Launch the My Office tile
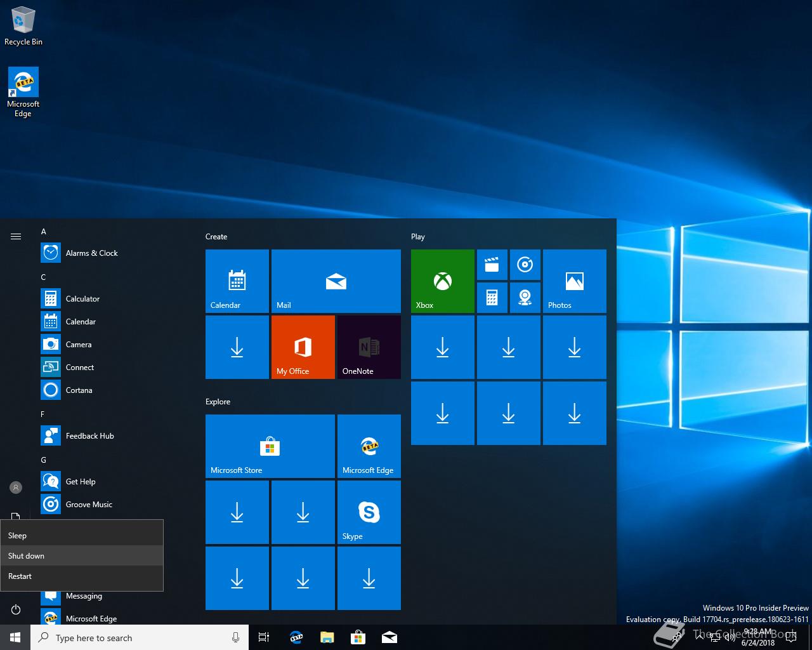This screenshot has width=812, height=650. point(303,347)
